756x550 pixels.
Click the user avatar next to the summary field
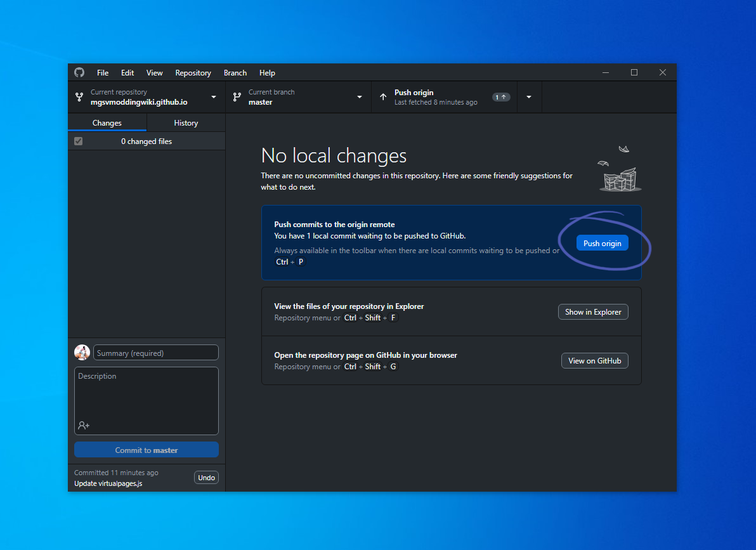pyautogui.click(x=82, y=352)
